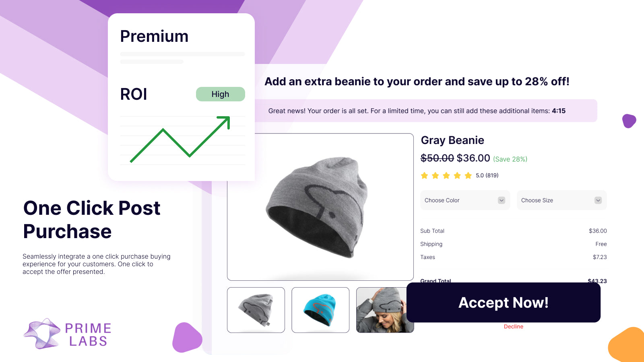Viewport: 644px width, 362px height.
Task: Open the Choose Size dropdown
Action: coord(561,200)
